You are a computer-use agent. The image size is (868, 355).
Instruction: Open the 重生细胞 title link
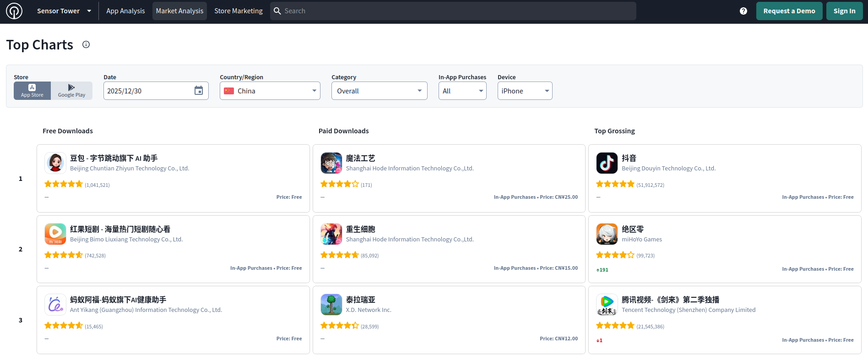[x=360, y=229]
